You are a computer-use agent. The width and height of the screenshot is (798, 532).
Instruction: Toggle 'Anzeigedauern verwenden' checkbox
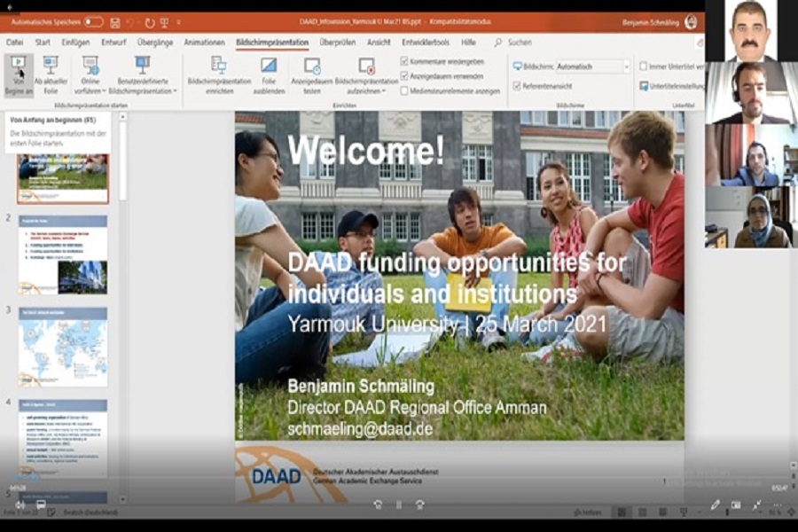[404, 76]
